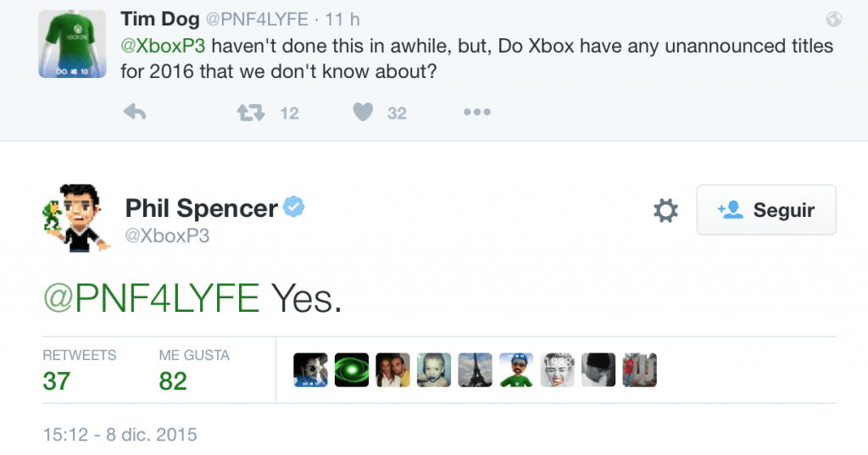Viewport: 868px width, 455px height.
Task: Retweet Tim Dog's tweet
Action: pos(249,112)
